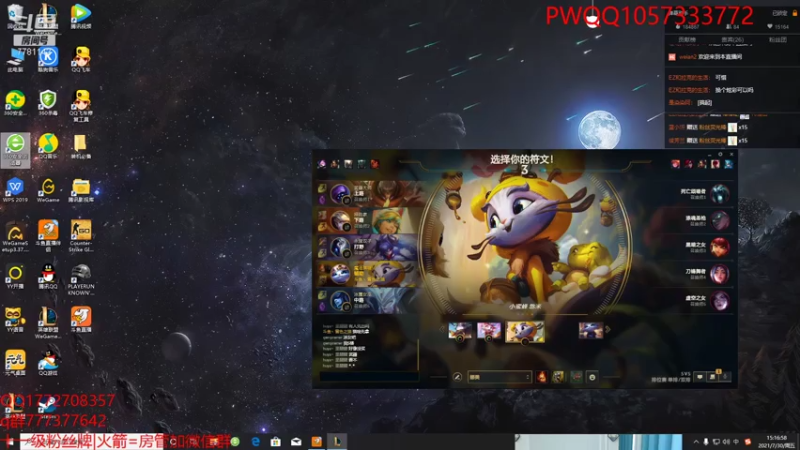The width and height of the screenshot is (800, 450).
Task: Open QQ飞车 desktop shortcut
Action: (x=81, y=59)
